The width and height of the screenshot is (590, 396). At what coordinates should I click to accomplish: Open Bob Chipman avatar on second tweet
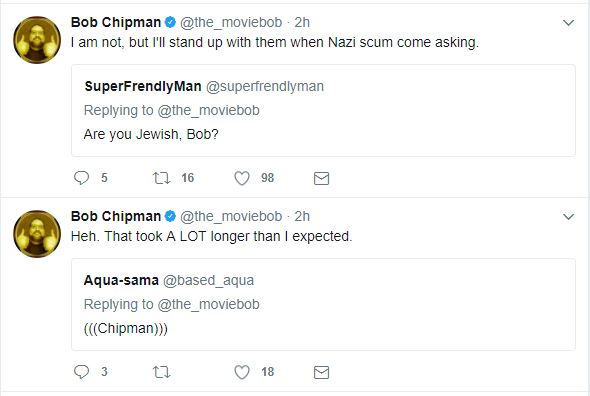[x=37, y=234]
